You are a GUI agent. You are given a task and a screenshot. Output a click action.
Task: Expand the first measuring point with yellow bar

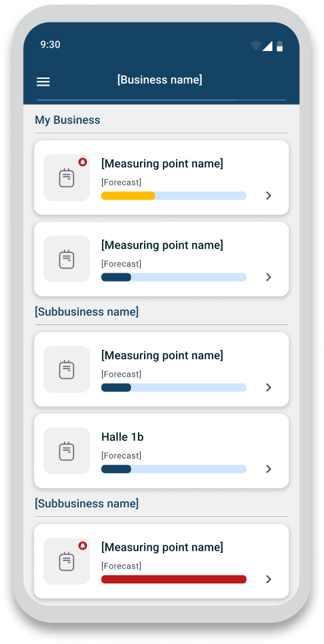point(268,195)
